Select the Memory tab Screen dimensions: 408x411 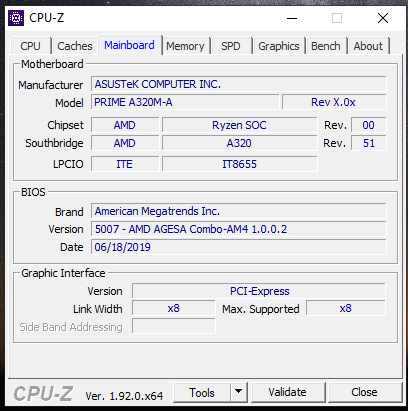click(185, 46)
